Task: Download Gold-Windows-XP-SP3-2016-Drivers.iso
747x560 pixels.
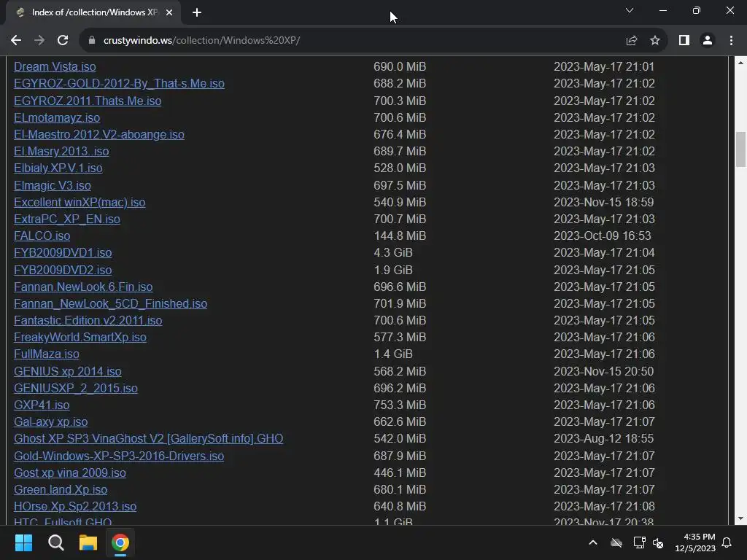Action: tap(119, 456)
